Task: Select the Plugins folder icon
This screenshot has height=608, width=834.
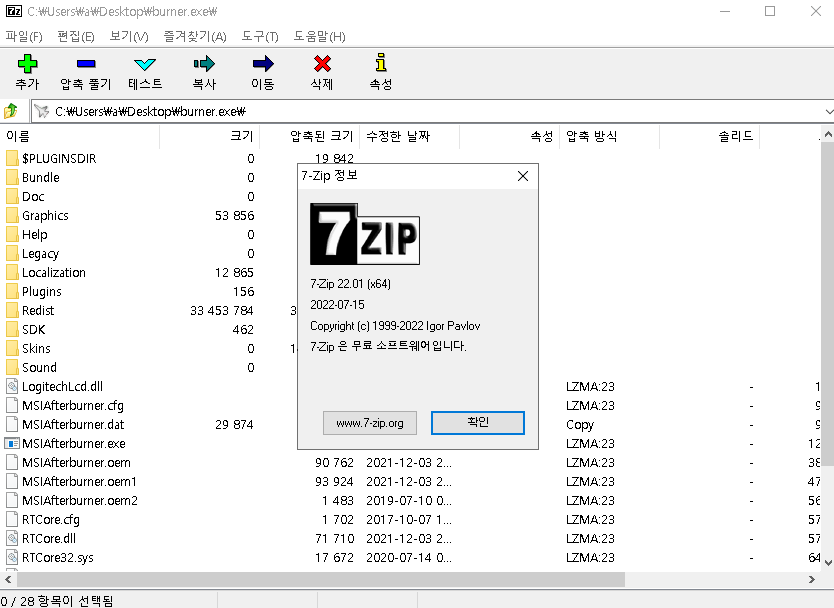Action: pyautogui.click(x=12, y=291)
